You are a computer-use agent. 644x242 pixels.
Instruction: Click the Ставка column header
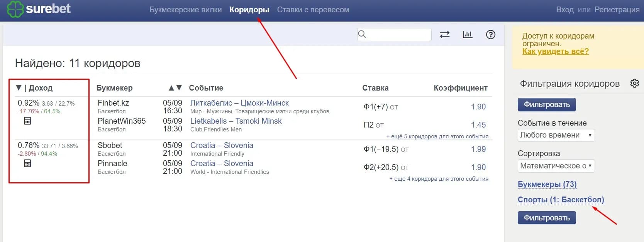(x=375, y=88)
